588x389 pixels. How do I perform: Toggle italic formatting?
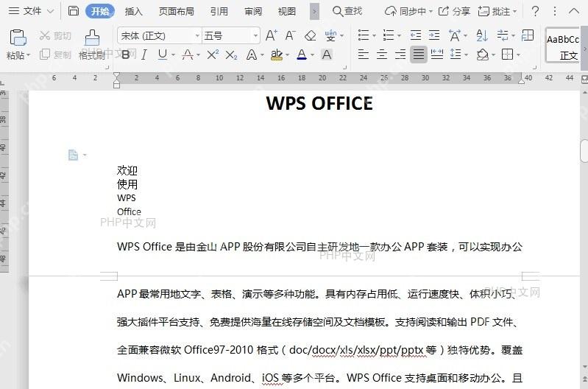coord(144,55)
